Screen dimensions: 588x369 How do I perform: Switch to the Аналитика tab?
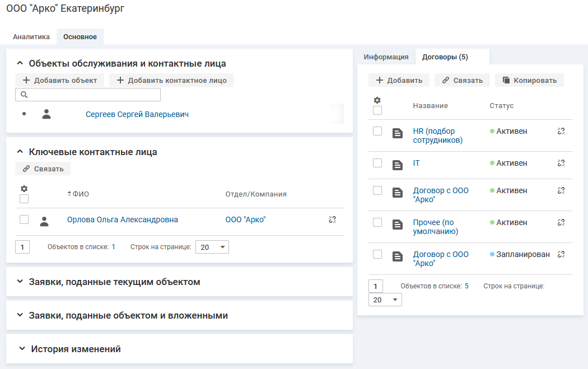click(x=31, y=37)
